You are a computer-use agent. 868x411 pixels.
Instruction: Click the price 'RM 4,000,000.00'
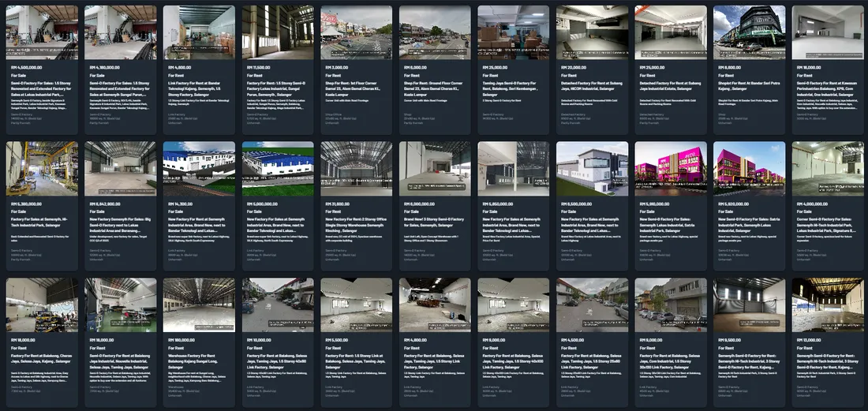tap(812, 204)
